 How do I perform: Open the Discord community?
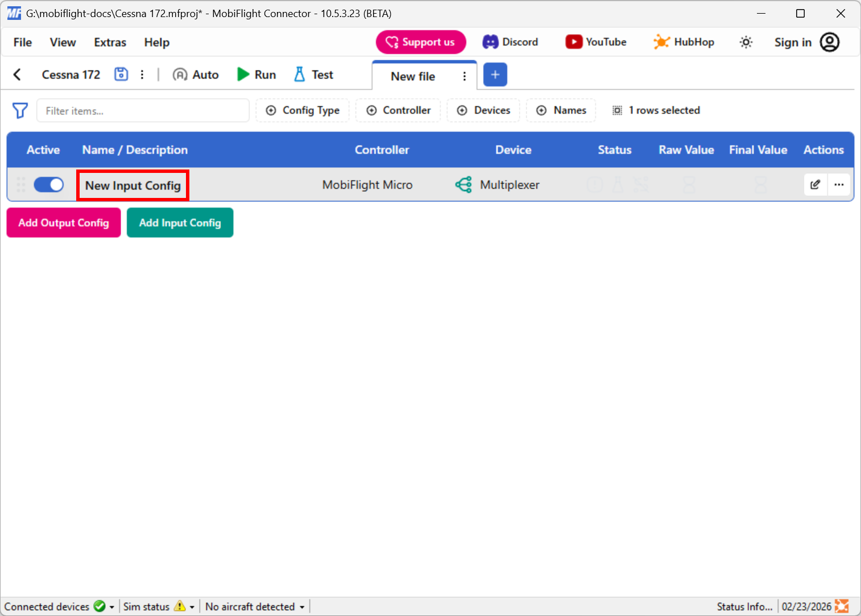510,42
